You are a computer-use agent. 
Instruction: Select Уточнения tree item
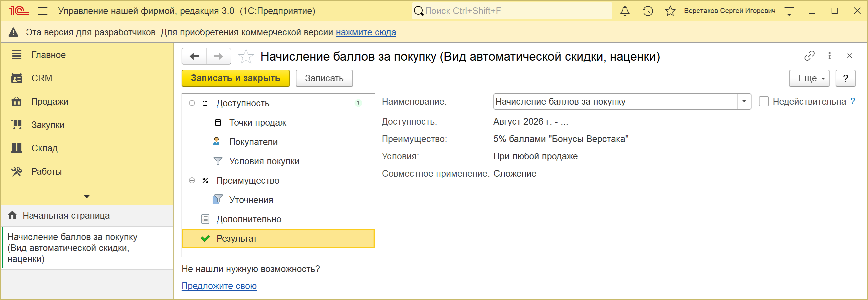[278, 200]
